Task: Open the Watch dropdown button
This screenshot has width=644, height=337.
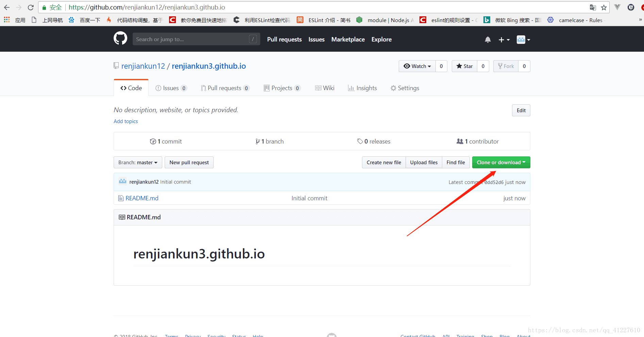Action: [x=417, y=66]
